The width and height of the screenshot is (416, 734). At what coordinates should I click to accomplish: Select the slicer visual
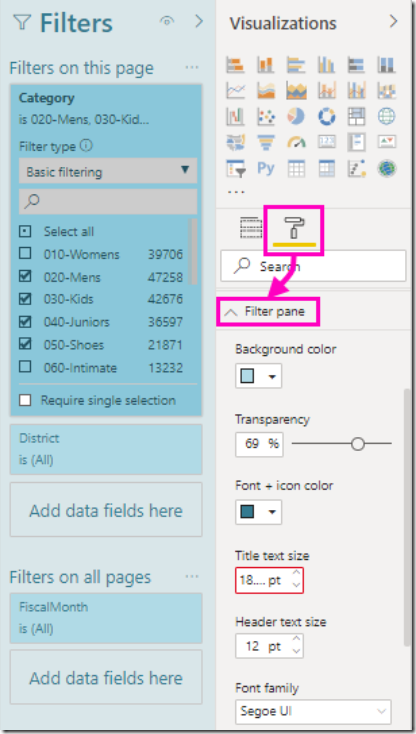click(x=235, y=168)
